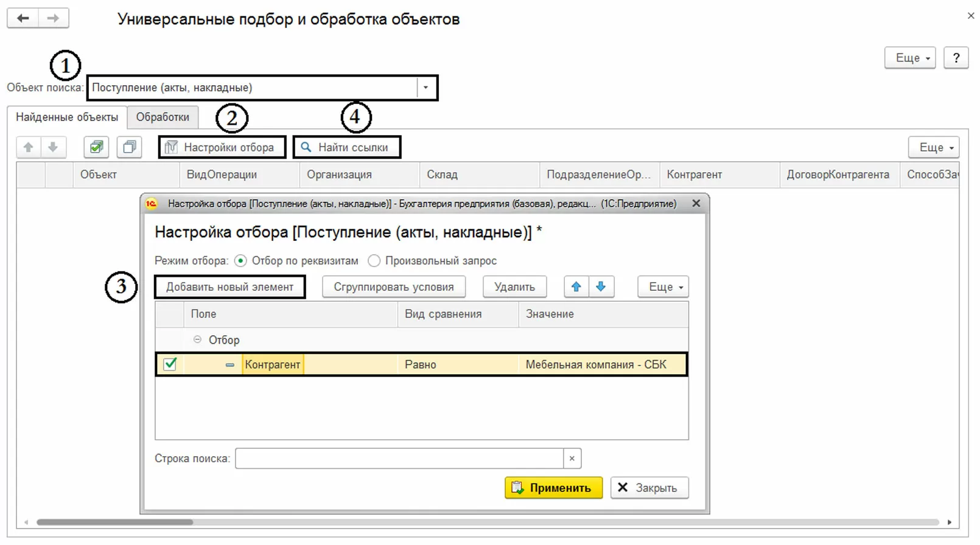This screenshot has width=980, height=545.
Task: Open the Еще menu in objects toolbar
Action: click(x=934, y=147)
